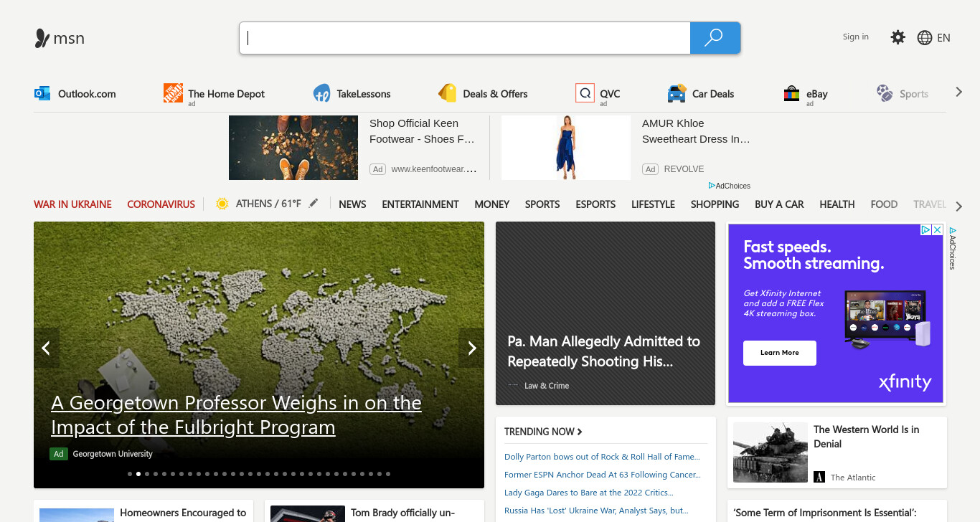
Task: Edit location with pencil icon
Action: click(x=313, y=204)
